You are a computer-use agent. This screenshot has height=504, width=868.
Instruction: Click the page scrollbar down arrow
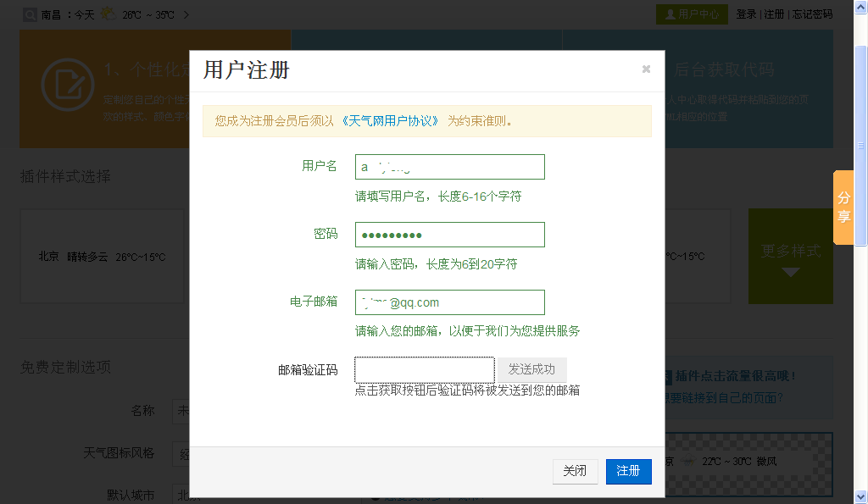861,496
